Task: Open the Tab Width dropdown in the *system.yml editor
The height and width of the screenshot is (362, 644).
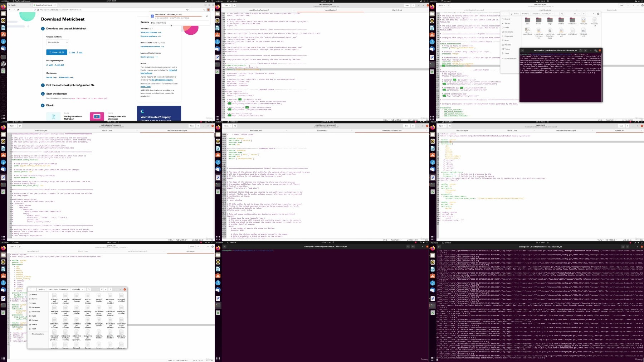Action: coord(611,240)
